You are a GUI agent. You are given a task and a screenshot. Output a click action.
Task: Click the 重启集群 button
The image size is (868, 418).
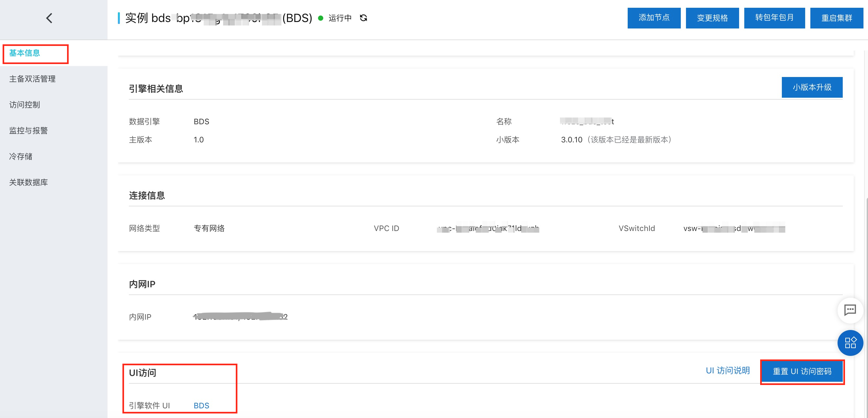click(x=836, y=18)
